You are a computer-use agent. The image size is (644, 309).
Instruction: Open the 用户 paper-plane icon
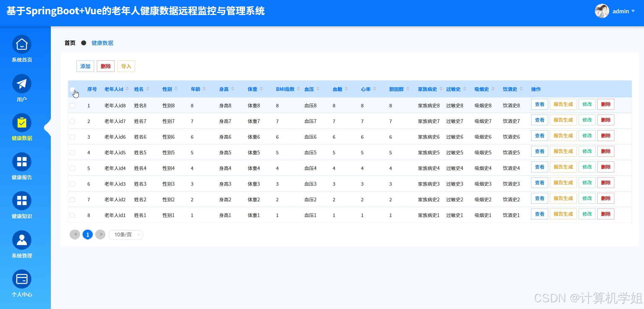pyautogui.click(x=22, y=83)
